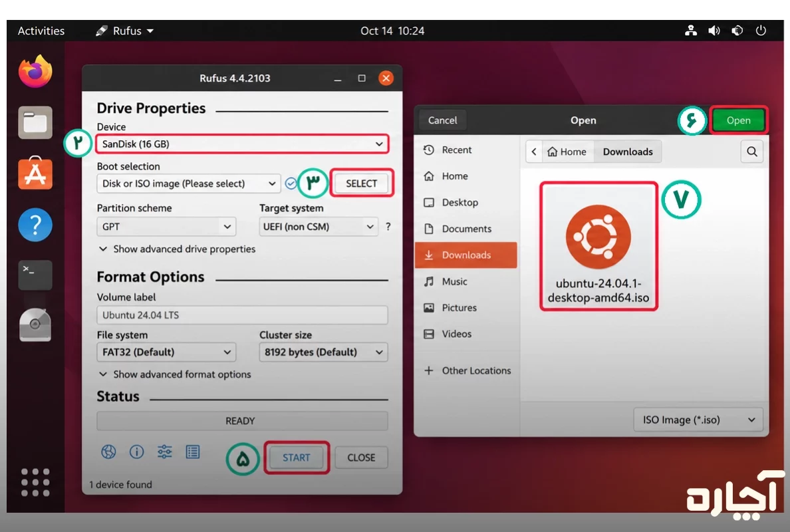Go to Other Locations in the sidebar
Image resolution: width=790 pixels, height=532 pixels.
click(x=466, y=371)
